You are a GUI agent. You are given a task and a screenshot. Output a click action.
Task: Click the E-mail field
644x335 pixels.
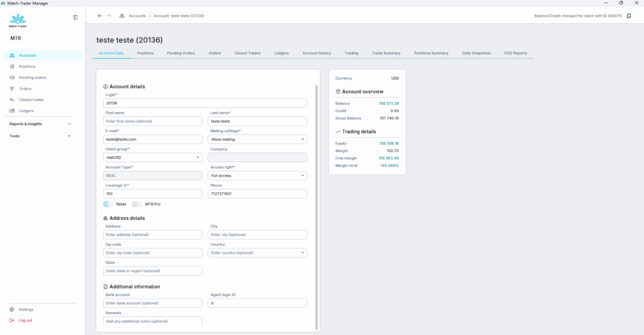[x=152, y=139]
